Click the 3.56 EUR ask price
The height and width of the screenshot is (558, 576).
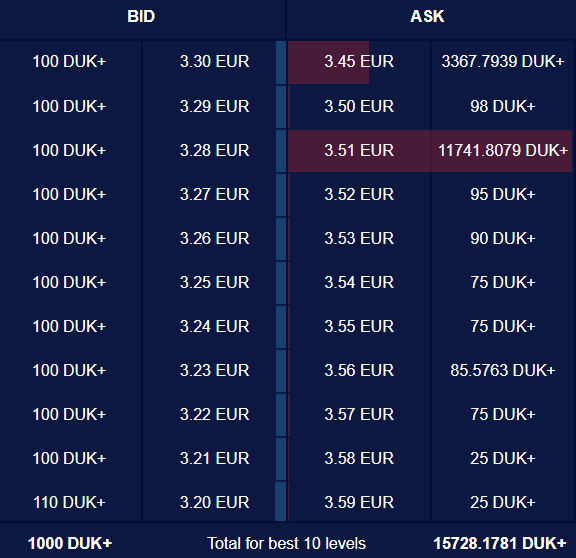click(x=359, y=370)
